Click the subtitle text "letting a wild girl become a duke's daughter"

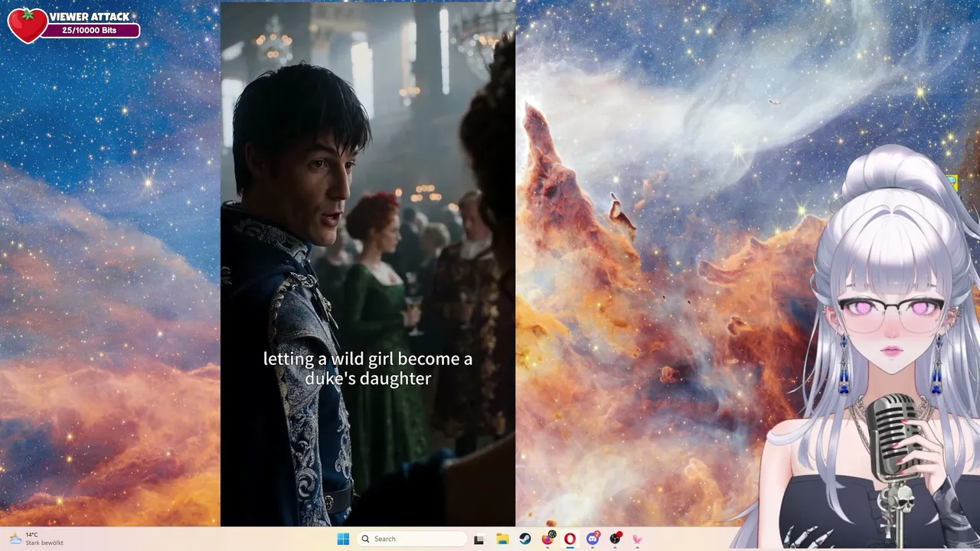[367, 368]
